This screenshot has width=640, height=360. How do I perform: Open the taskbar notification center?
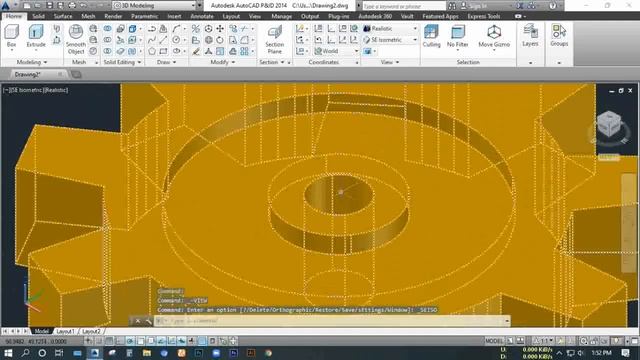click(626, 353)
